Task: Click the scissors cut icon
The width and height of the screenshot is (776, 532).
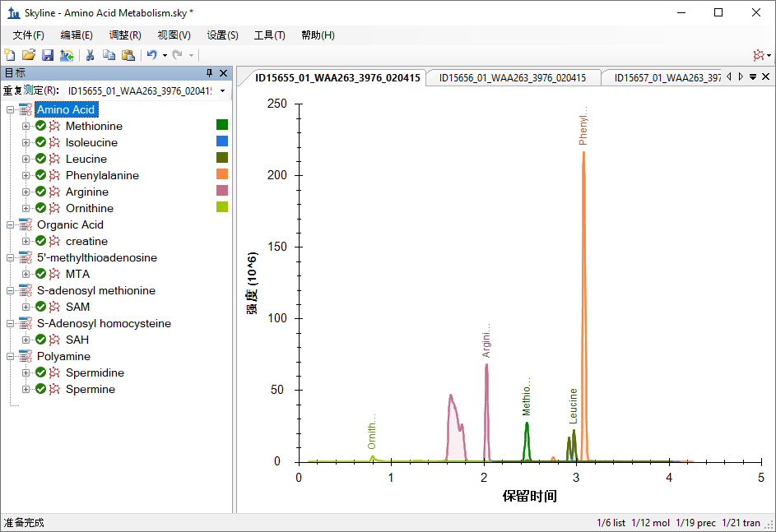Action: click(90, 55)
